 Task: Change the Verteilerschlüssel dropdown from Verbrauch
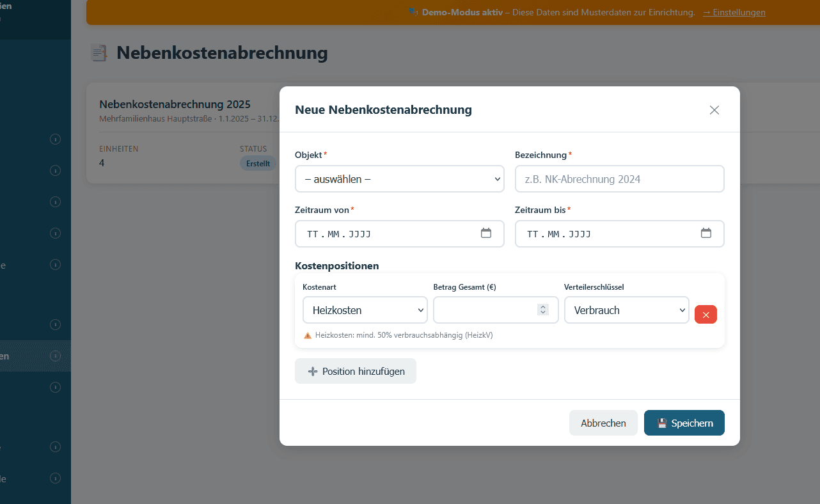[x=626, y=310]
